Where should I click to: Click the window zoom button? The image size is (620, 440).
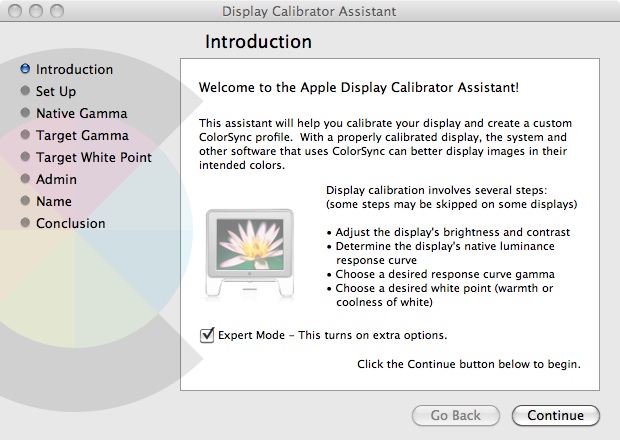pyautogui.click(x=57, y=11)
